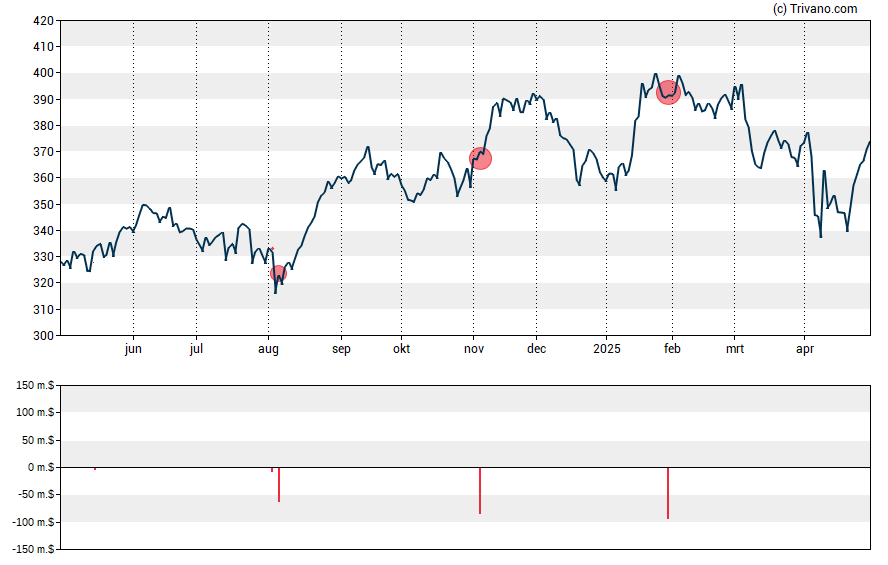Click the '-150 m.$' volume axis label
The height and width of the screenshot is (565, 888).
(33, 549)
